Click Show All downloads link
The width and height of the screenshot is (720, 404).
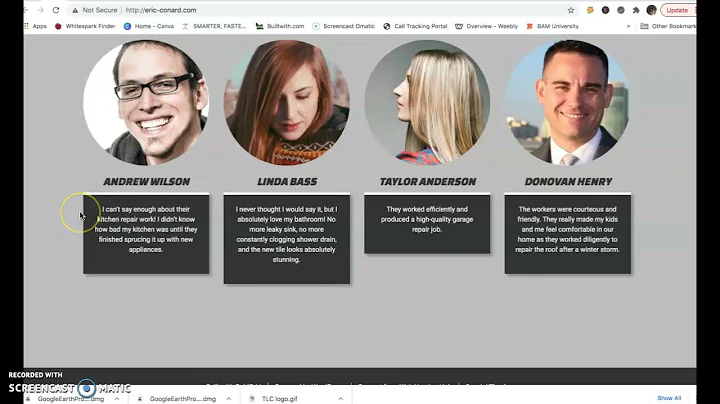click(669, 398)
